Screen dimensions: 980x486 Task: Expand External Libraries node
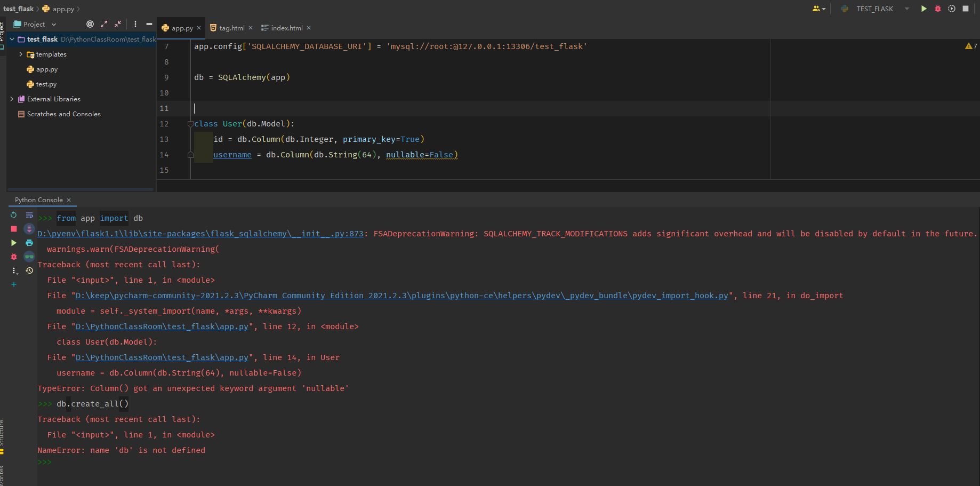click(12, 99)
